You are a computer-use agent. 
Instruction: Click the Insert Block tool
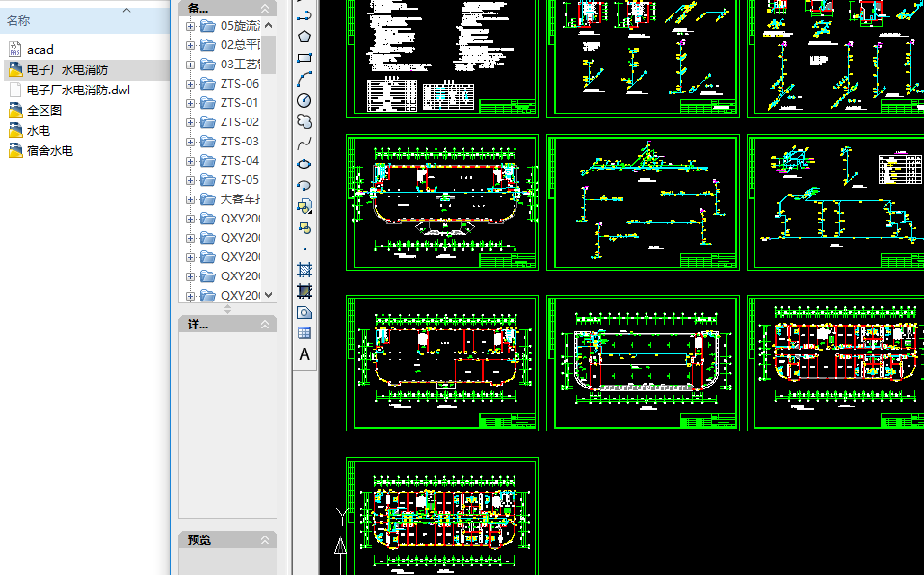pyautogui.click(x=304, y=206)
